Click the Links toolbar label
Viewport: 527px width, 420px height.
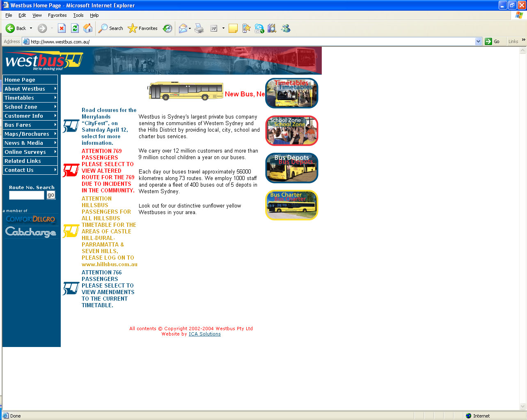click(513, 41)
